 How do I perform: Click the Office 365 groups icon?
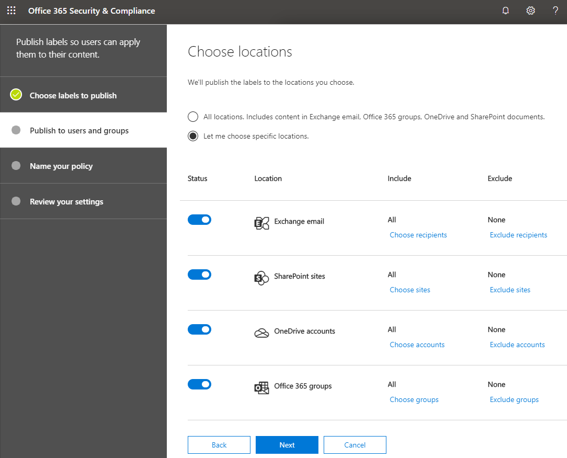coord(261,388)
